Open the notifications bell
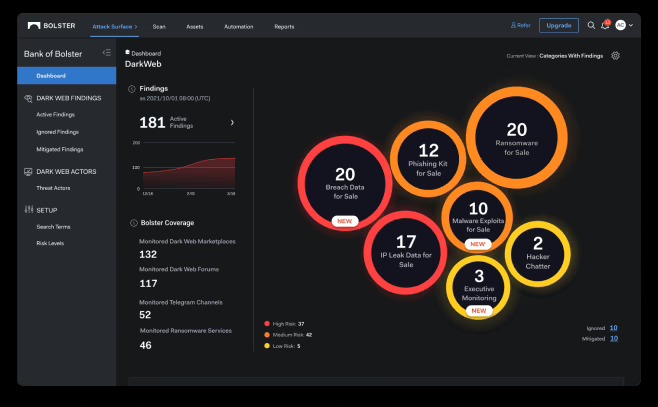The width and height of the screenshot is (658, 407). point(605,25)
